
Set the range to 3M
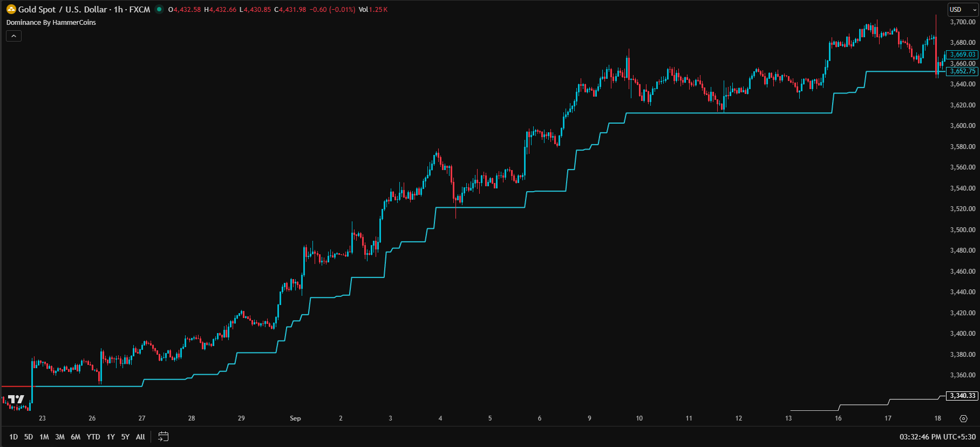(60, 437)
